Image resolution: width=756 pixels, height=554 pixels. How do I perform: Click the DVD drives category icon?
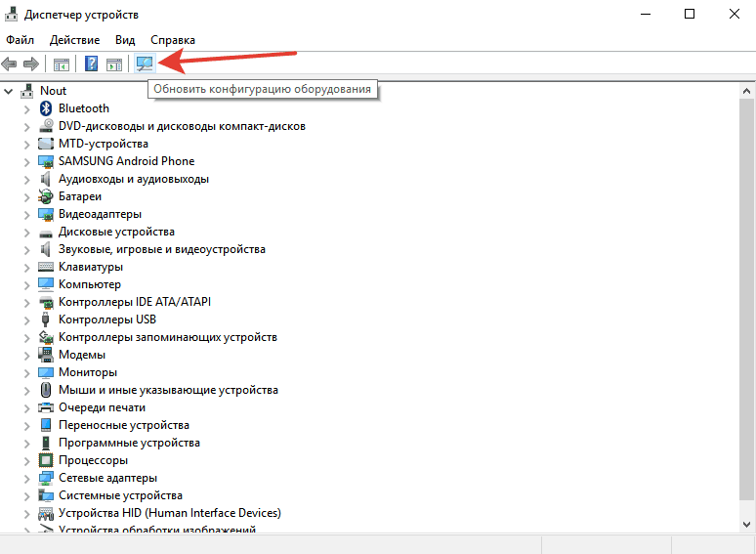[46, 126]
